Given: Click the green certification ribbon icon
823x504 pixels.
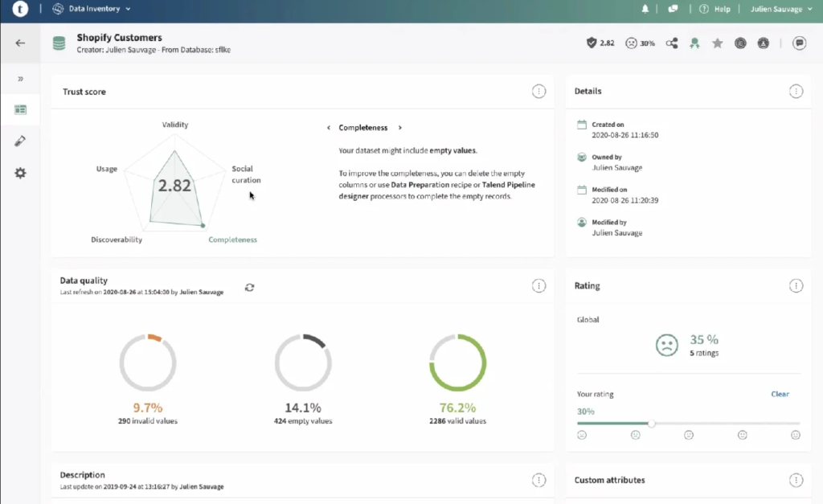Looking at the screenshot, I should tap(695, 43).
